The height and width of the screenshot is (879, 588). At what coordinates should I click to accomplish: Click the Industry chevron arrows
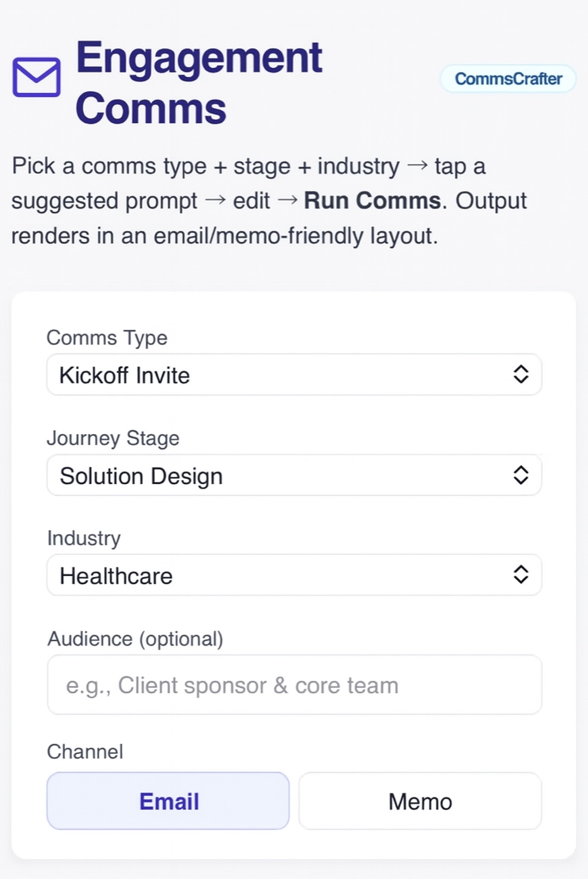521,575
